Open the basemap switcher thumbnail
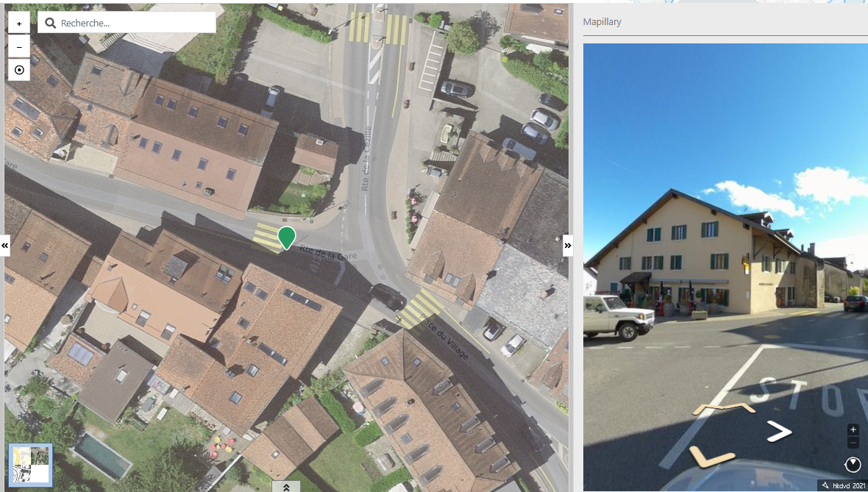Image resolution: width=868 pixels, height=492 pixels. 30,465
